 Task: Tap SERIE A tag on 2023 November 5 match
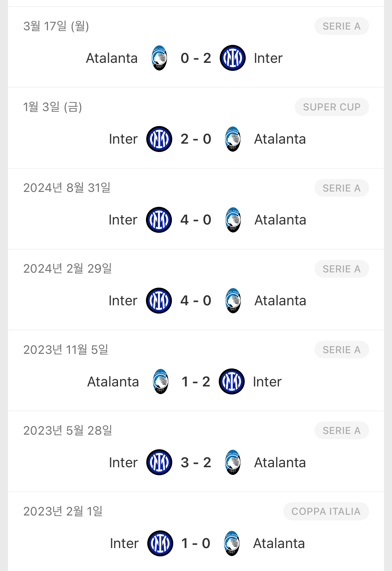click(x=341, y=350)
